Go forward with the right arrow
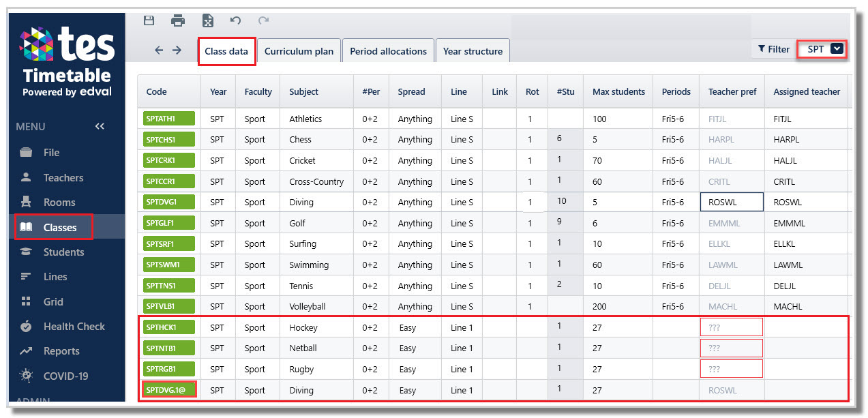Viewport: 868px width, 418px height. (177, 50)
